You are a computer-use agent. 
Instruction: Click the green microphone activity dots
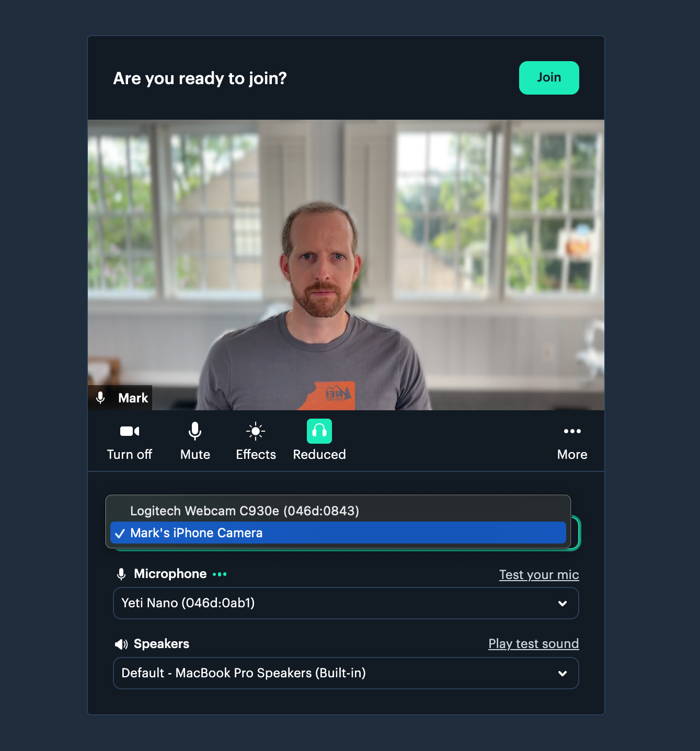click(220, 574)
